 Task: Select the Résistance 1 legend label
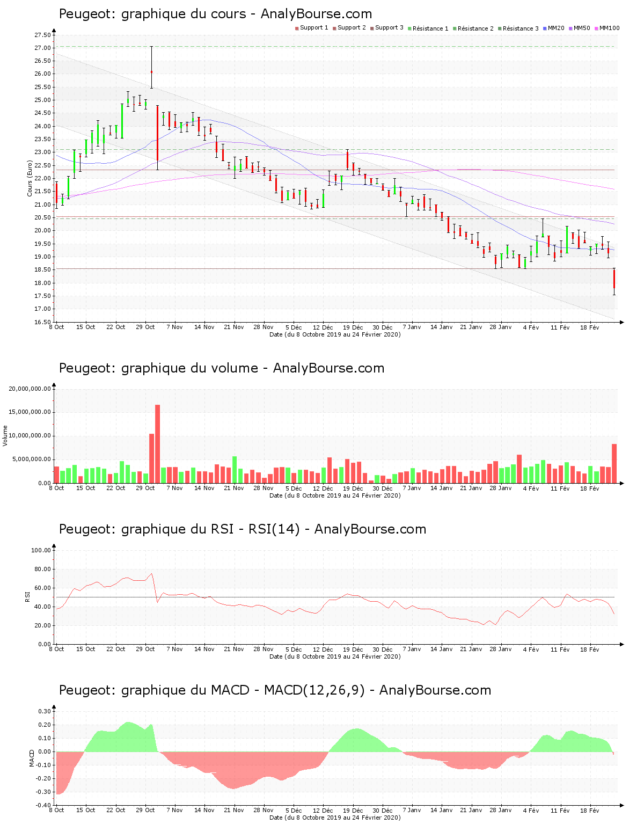click(430, 28)
